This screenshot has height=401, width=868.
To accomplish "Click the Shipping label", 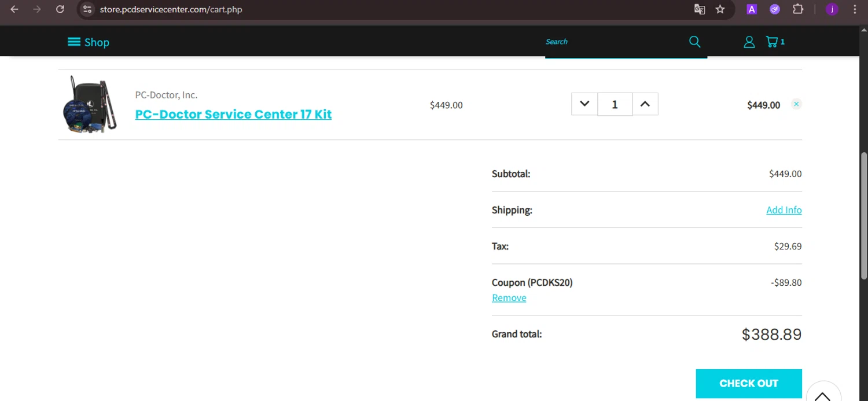I will [512, 210].
